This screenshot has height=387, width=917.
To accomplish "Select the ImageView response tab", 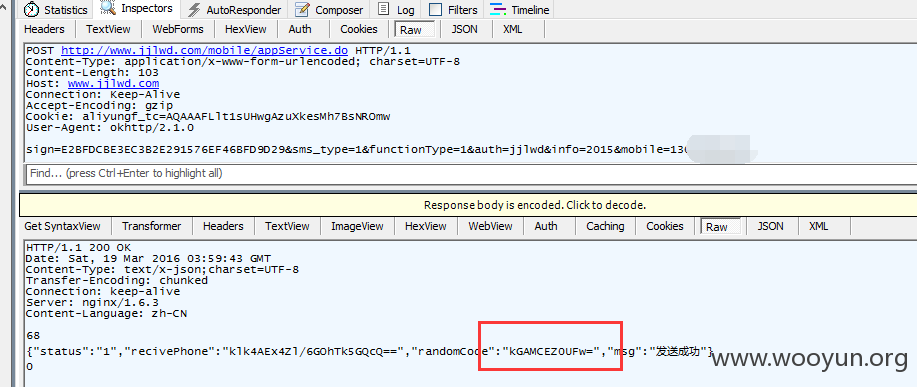I will (357, 226).
